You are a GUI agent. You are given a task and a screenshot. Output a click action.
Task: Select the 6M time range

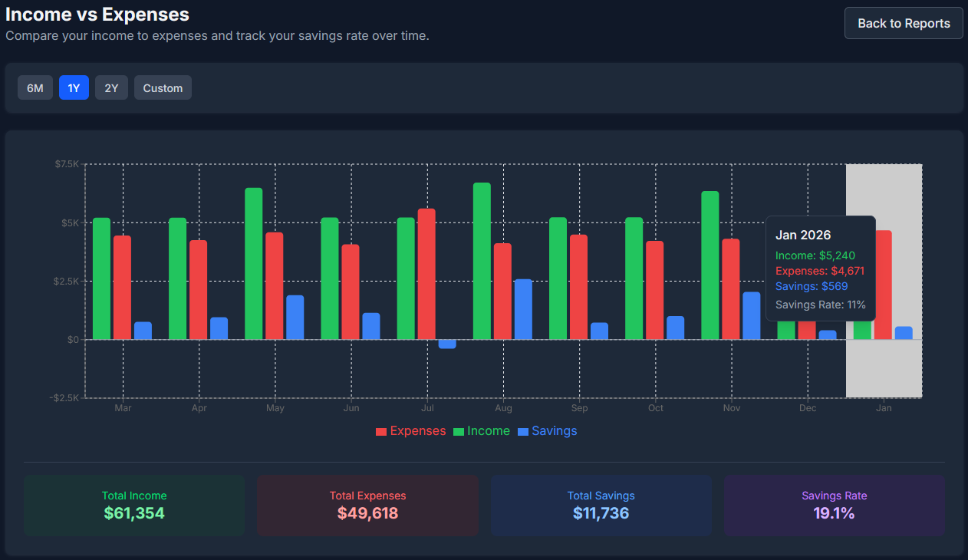coord(35,87)
